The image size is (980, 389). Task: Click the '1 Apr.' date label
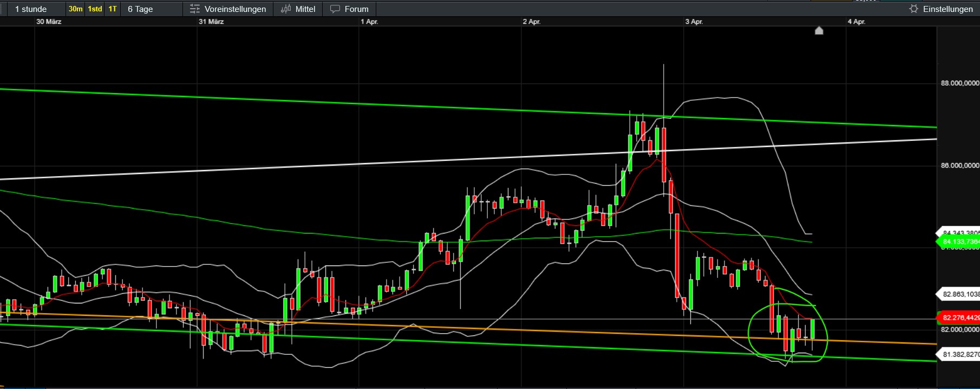(369, 22)
